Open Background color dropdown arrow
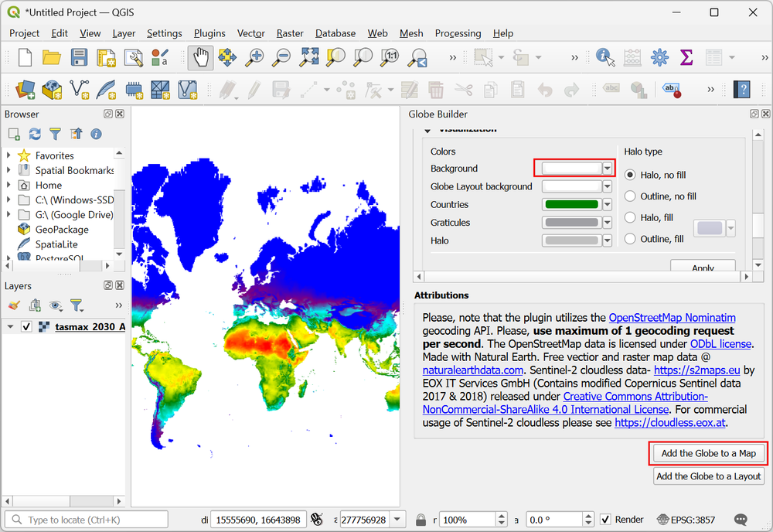The height and width of the screenshot is (532, 773). coord(608,168)
